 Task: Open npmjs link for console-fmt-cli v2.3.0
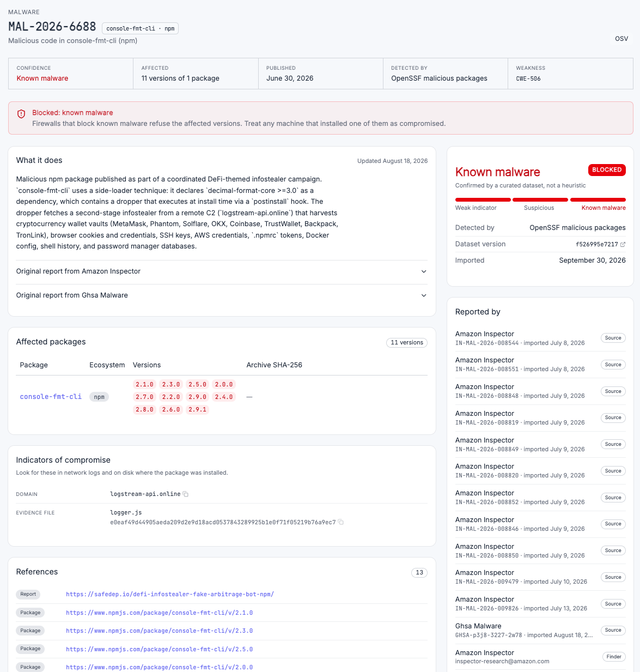[160, 631]
